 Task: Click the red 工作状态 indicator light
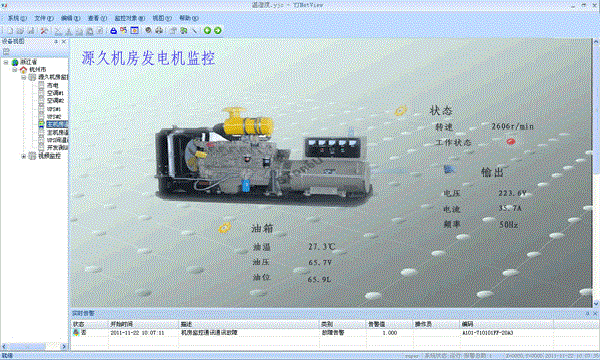[510, 142]
